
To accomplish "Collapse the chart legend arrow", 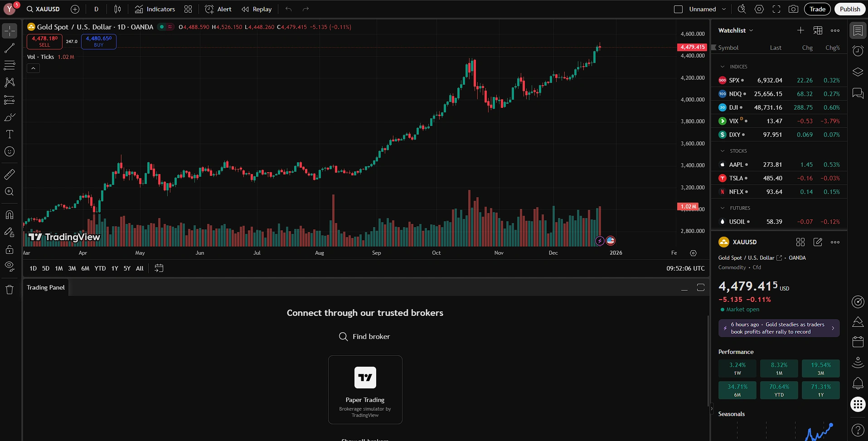I will pyautogui.click(x=33, y=68).
